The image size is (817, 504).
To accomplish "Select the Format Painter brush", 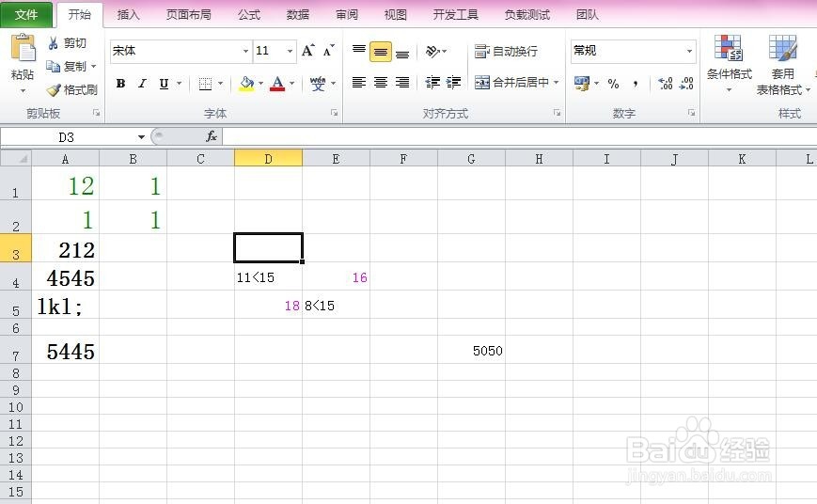I will pyautogui.click(x=54, y=90).
